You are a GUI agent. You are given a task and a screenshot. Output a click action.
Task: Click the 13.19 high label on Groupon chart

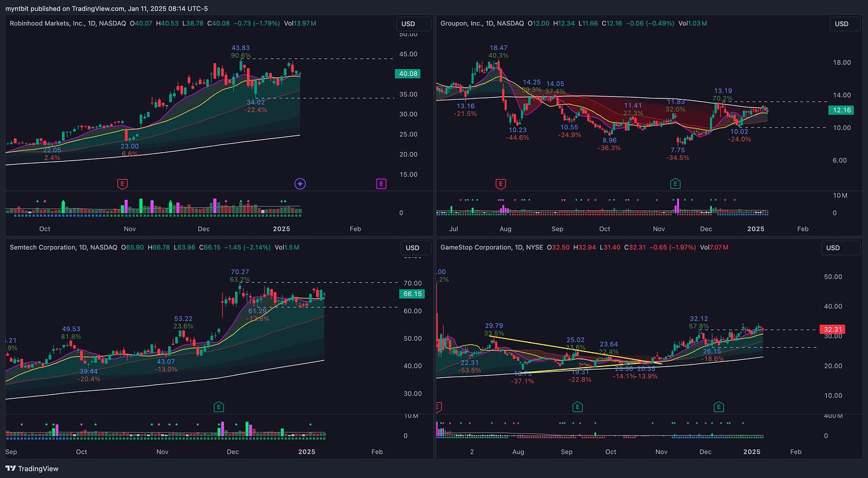(724, 91)
